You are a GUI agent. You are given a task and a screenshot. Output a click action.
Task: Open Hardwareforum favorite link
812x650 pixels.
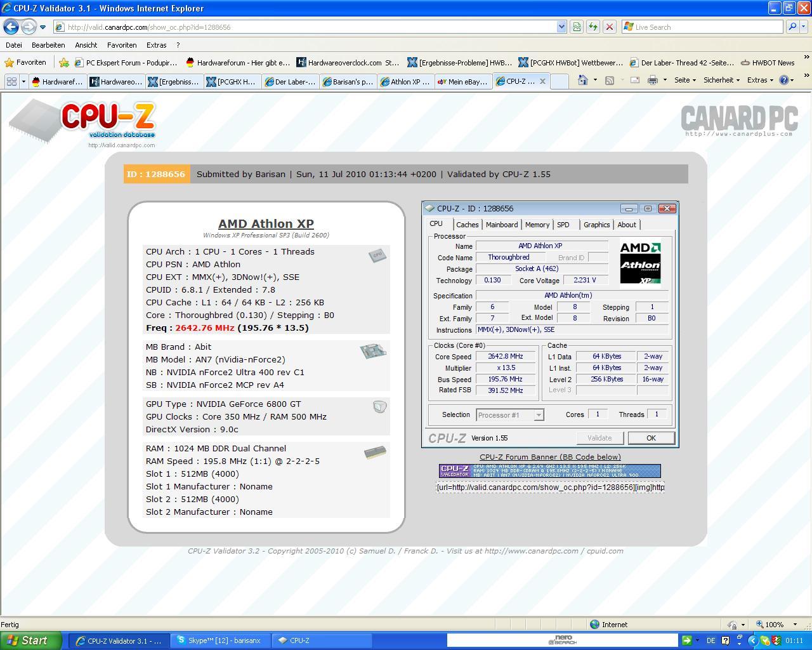click(x=238, y=62)
